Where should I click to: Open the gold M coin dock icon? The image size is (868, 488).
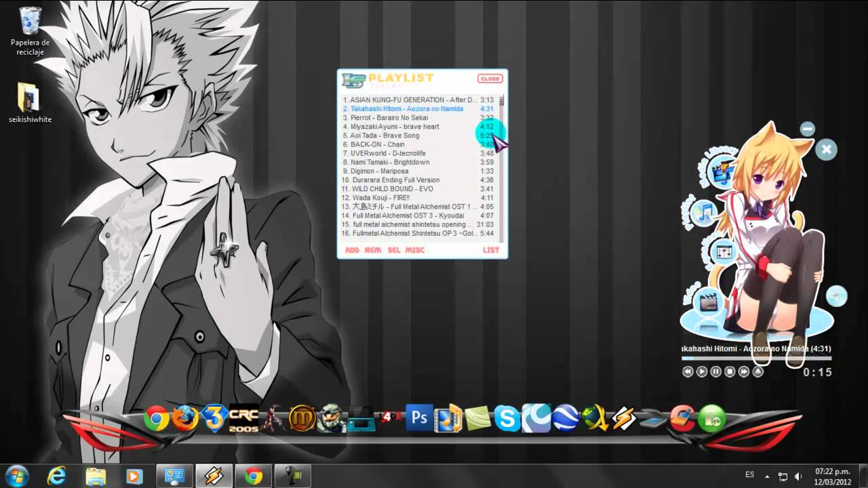coord(302,419)
